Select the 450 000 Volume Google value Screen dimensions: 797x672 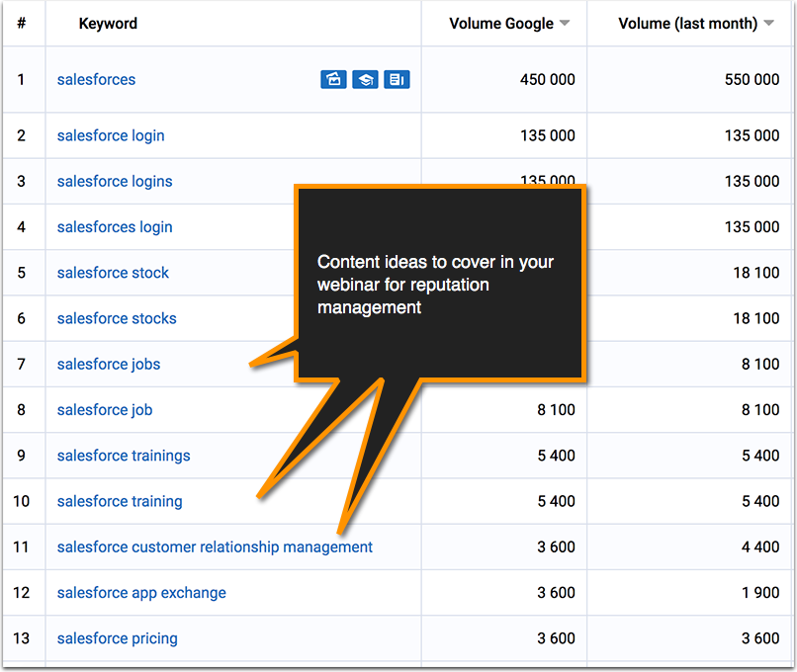coord(548,79)
